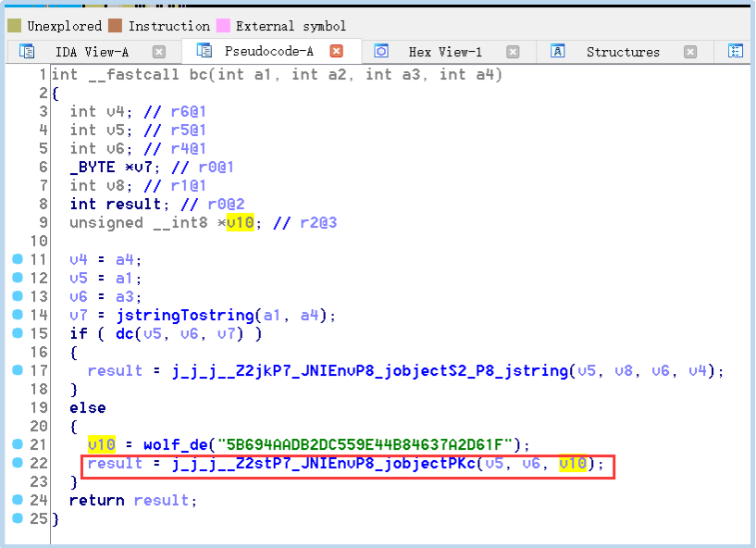Click highlighted v10 in line 9 declaration
The height and width of the screenshot is (548, 756).
tap(240, 222)
